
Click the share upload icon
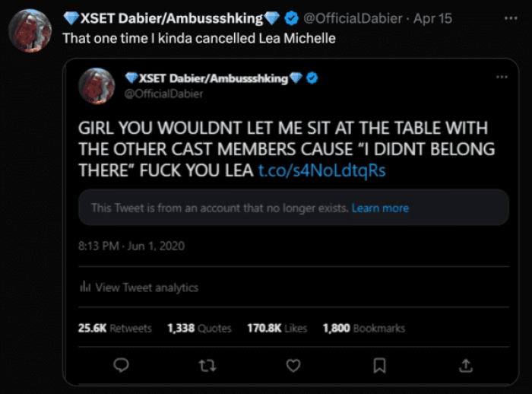click(x=466, y=366)
